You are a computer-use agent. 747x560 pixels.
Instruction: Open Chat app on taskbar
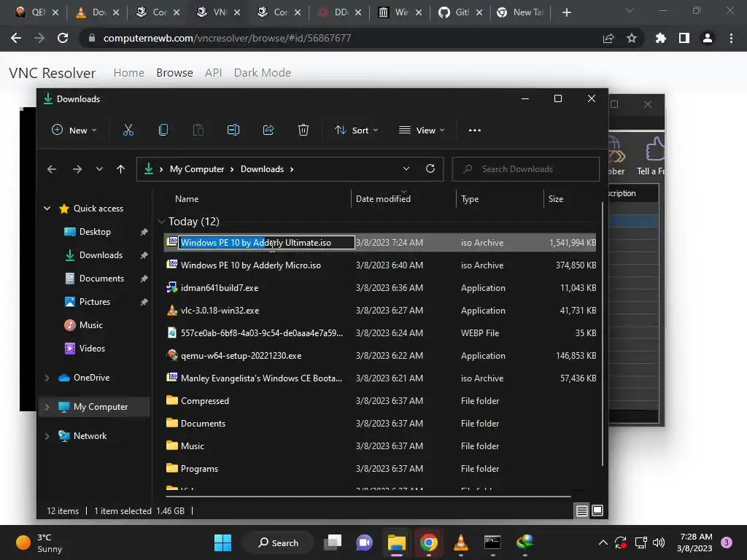pos(365,542)
